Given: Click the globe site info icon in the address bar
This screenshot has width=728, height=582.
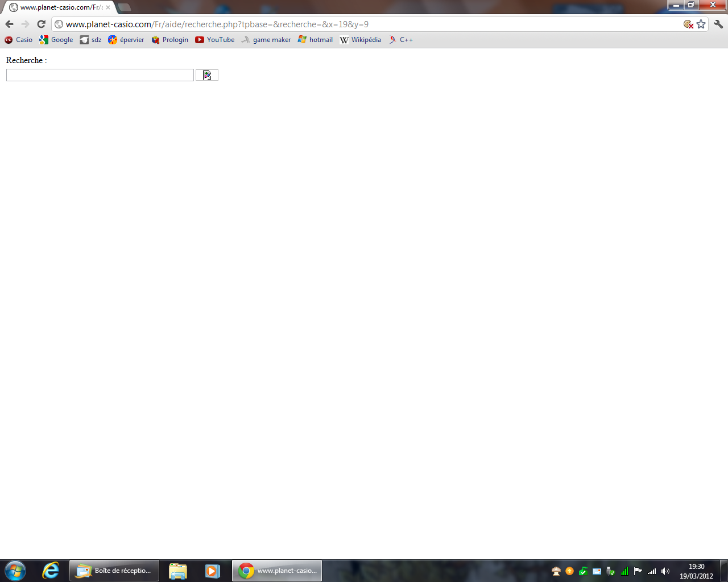Looking at the screenshot, I should (59, 24).
